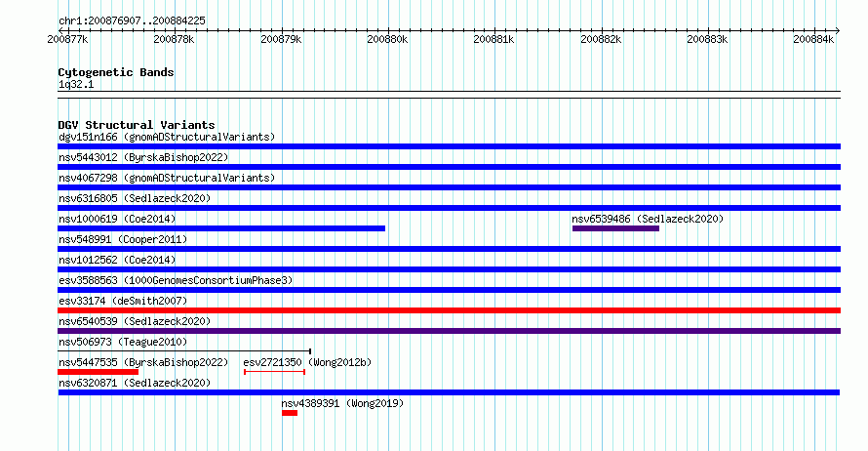This screenshot has width=868, height=451.
Task: Open nsv4067298 gnomAD variant label
Action: pyautogui.click(x=167, y=178)
